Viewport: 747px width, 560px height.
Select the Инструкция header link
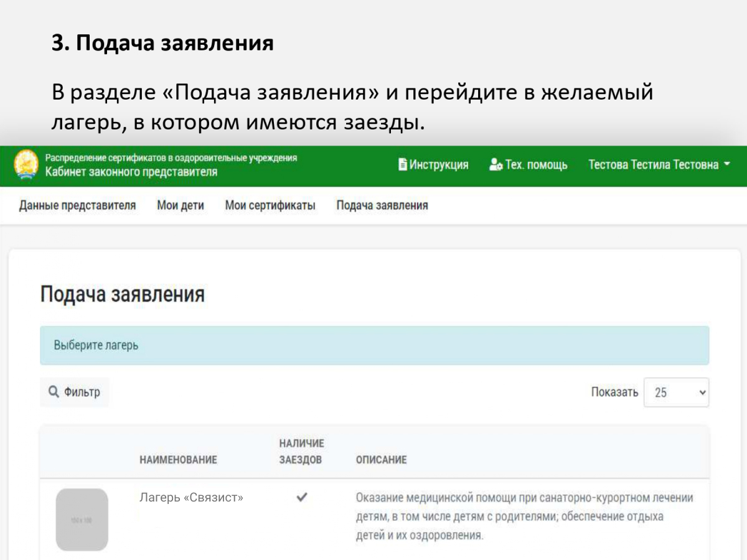437,164
